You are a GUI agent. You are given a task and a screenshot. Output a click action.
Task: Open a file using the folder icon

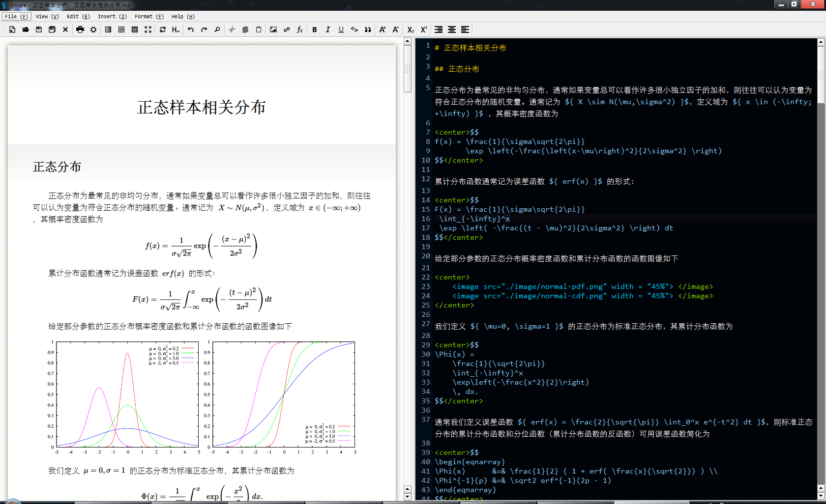(x=26, y=29)
